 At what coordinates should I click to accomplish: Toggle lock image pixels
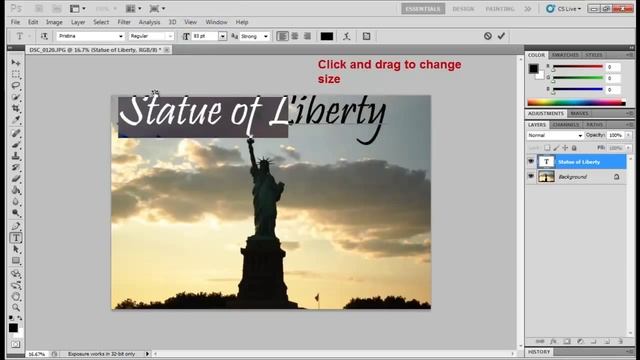point(556,148)
